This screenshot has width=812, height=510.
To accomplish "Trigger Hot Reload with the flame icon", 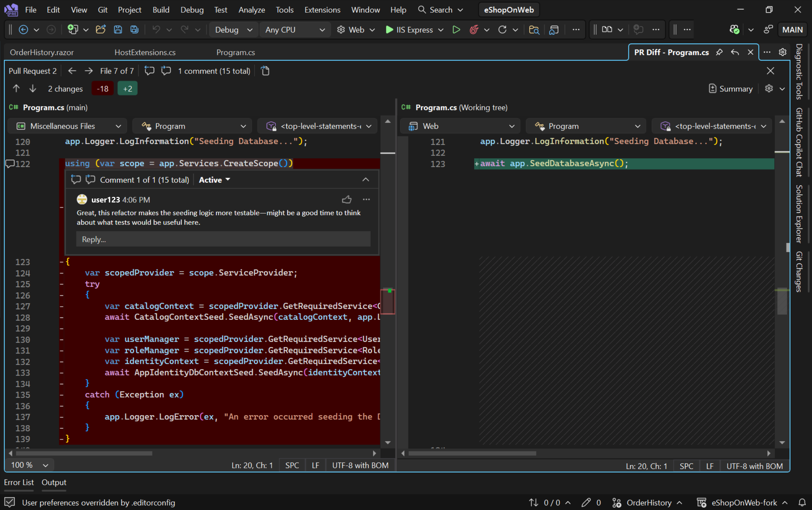I will [474, 30].
